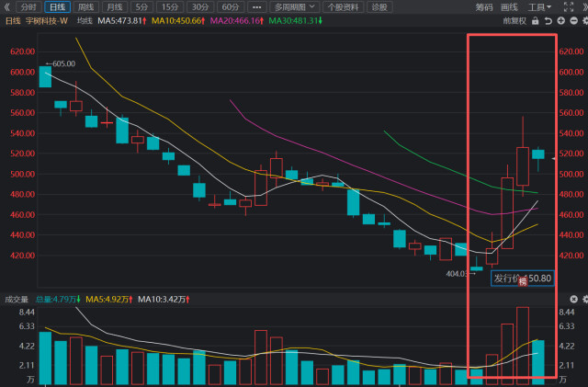Open the volume panel settings gear
The width and height of the screenshot is (588, 387).
coord(585,299)
